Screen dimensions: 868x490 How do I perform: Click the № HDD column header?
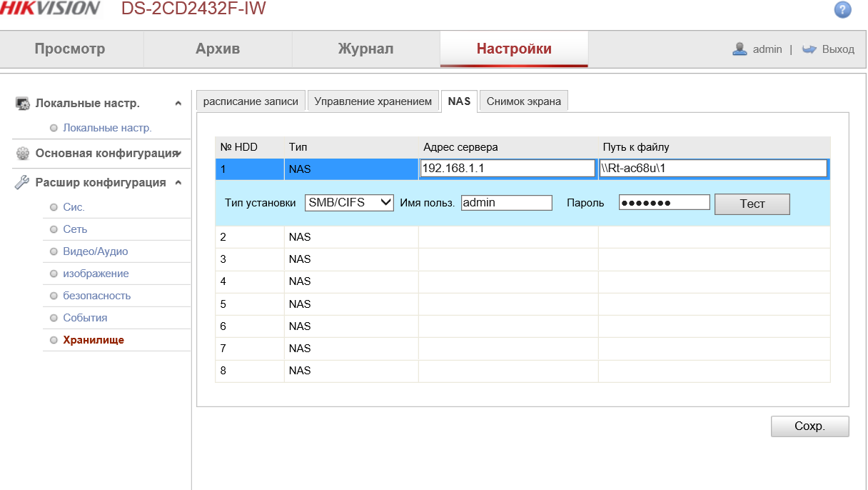click(238, 147)
